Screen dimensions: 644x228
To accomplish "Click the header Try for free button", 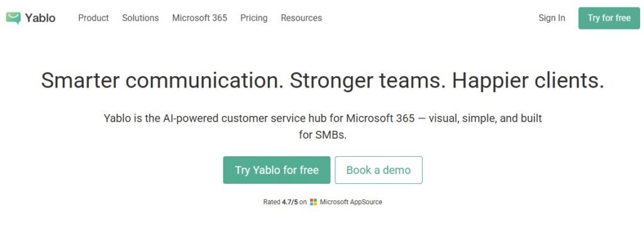I will coord(609,18).
